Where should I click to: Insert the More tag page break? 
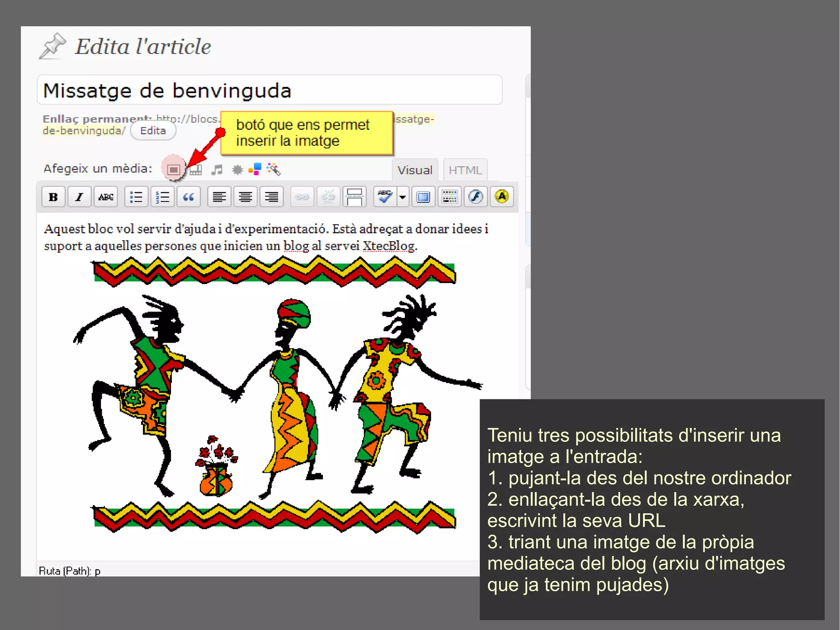point(354,197)
